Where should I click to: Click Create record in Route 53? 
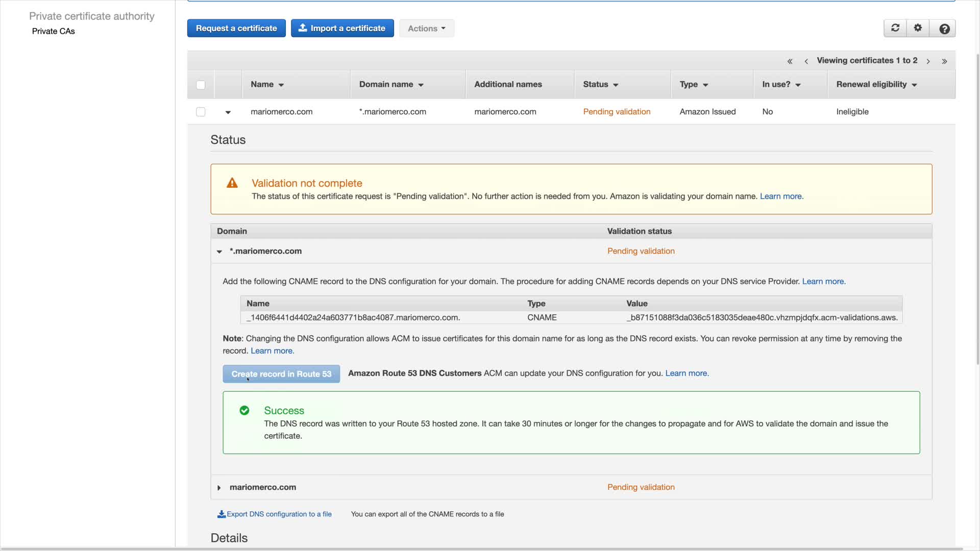(281, 374)
